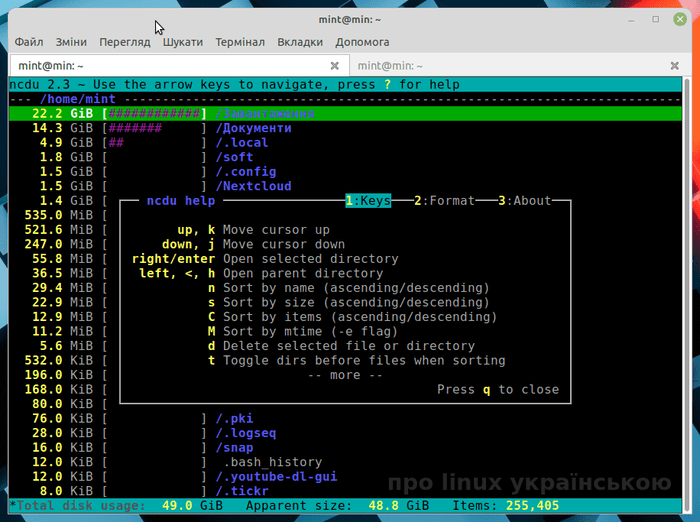
Task: Select the /.logseq directory row
Action: pos(346,433)
